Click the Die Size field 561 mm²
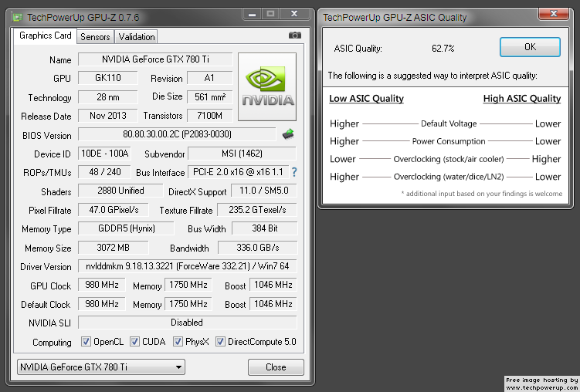 [x=210, y=97]
